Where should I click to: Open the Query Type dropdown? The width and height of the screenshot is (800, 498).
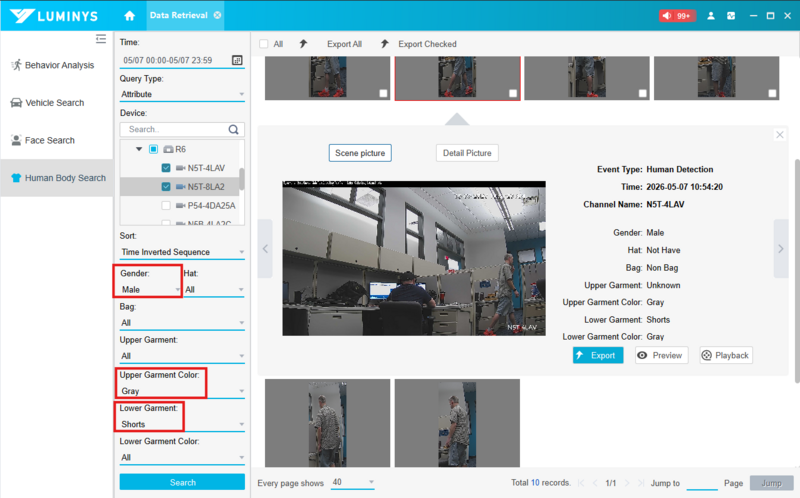tap(182, 94)
